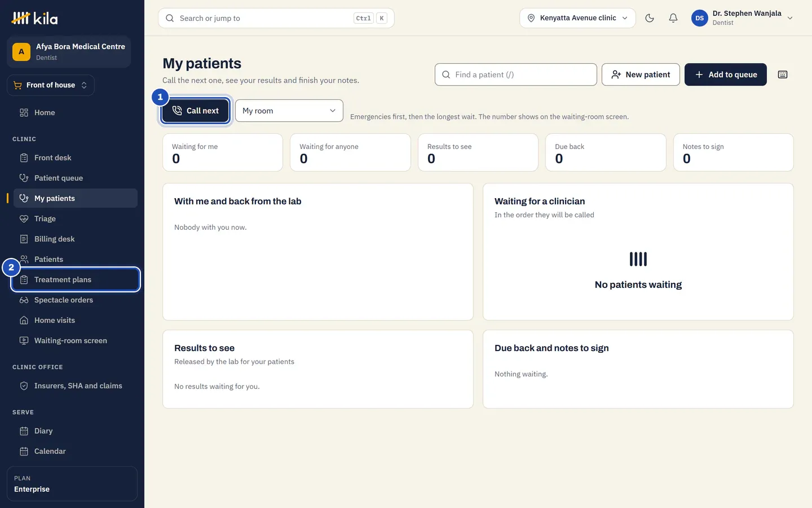Open Patient queue page

(x=76, y=178)
